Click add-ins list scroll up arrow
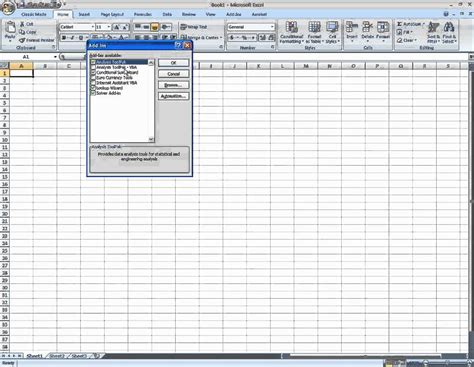 151,62
